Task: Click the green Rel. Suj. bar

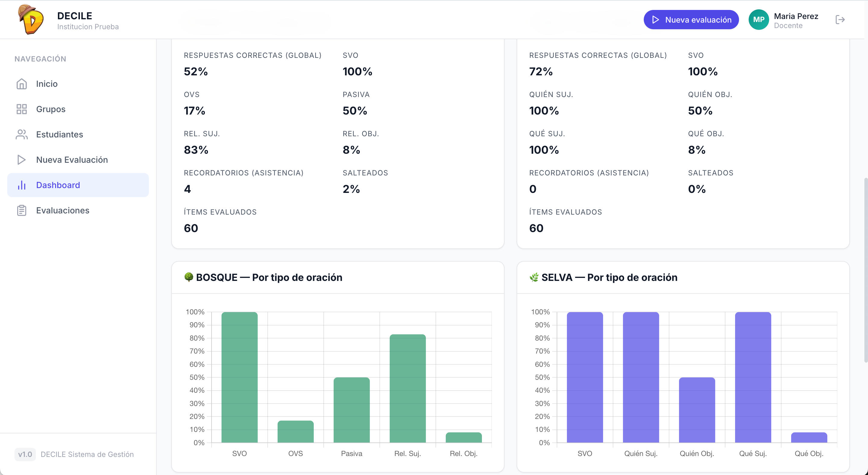Action: [x=408, y=388]
